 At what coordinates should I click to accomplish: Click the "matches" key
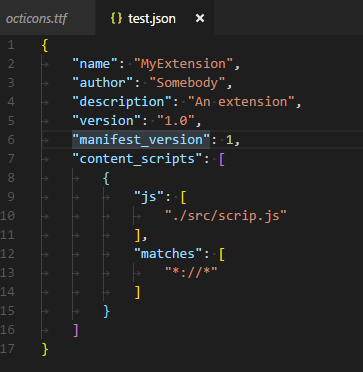pos(168,254)
